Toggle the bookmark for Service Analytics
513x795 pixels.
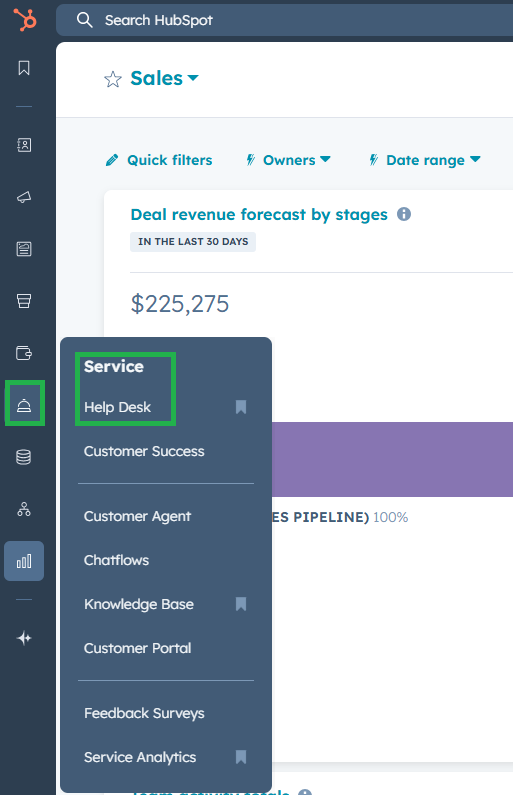coord(241,757)
